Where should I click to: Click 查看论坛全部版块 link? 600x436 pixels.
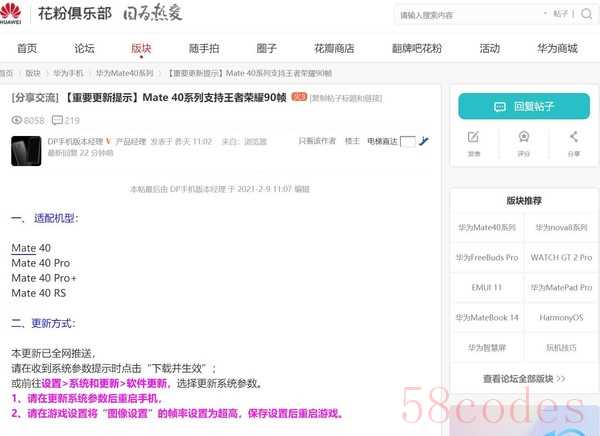[524, 379]
